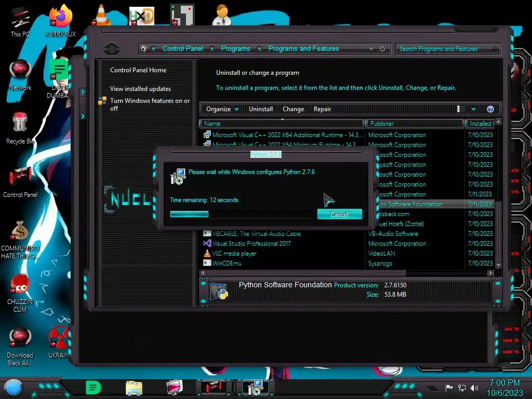Select Visual Studio Professional 2017 row
532x399 pixels.
pyautogui.click(x=348, y=243)
